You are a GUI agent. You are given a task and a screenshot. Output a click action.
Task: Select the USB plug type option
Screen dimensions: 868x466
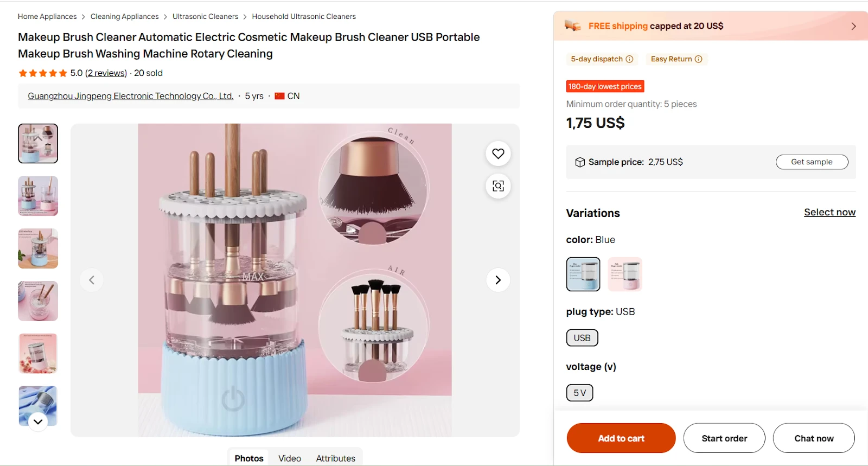(x=582, y=338)
